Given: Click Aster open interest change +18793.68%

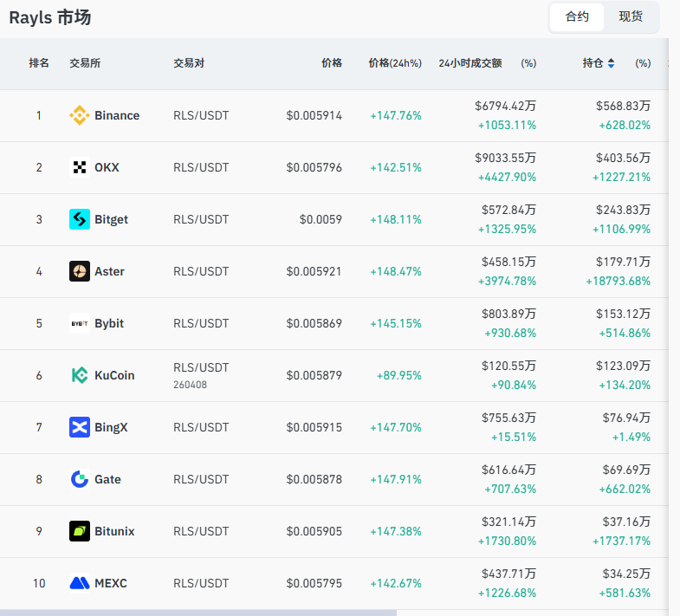Looking at the screenshot, I should (x=618, y=281).
